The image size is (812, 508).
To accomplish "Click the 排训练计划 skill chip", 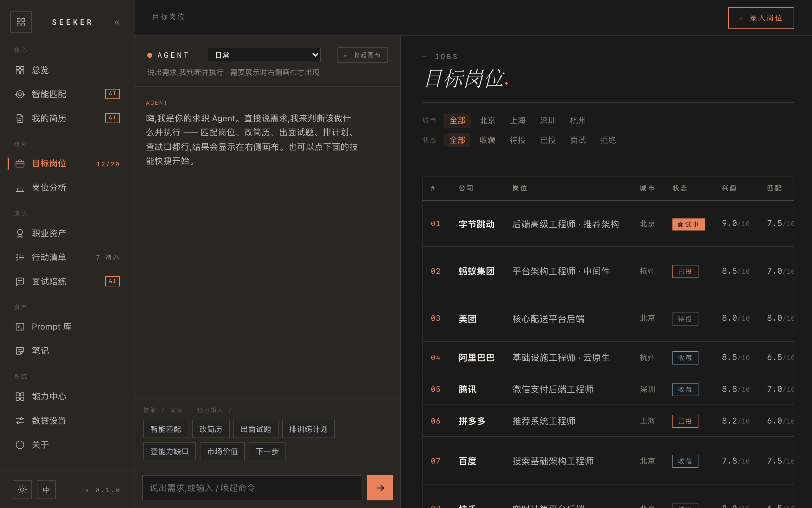I will point(308,429).
